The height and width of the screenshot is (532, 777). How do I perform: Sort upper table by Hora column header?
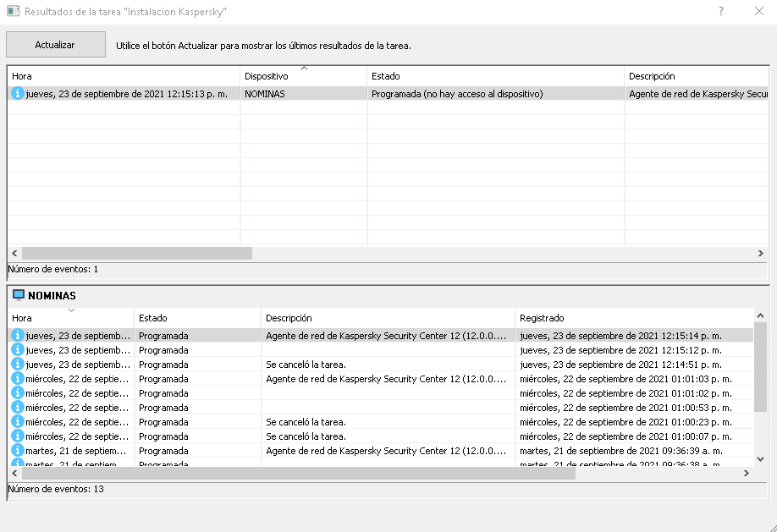pyautogui.click(x=124, y=76)
